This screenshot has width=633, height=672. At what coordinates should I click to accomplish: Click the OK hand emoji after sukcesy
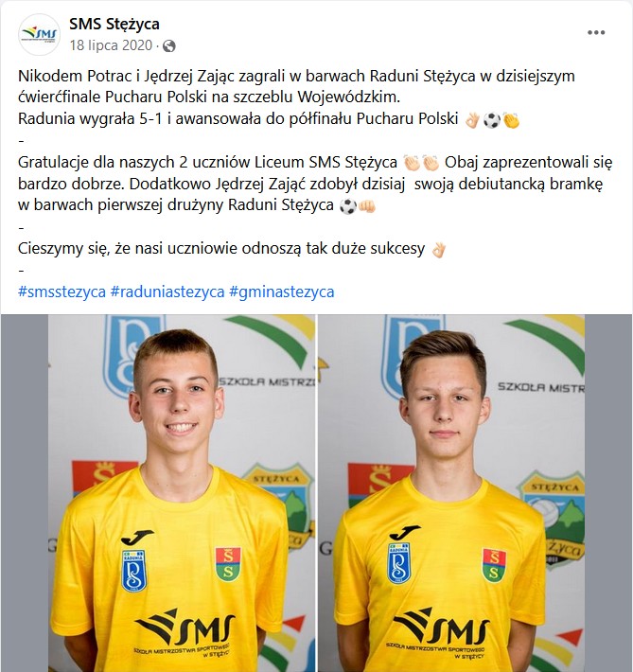point(438,250)
